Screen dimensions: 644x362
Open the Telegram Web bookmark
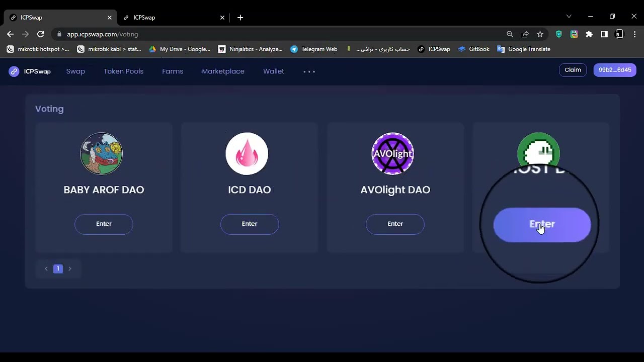[x=314, y=49]
